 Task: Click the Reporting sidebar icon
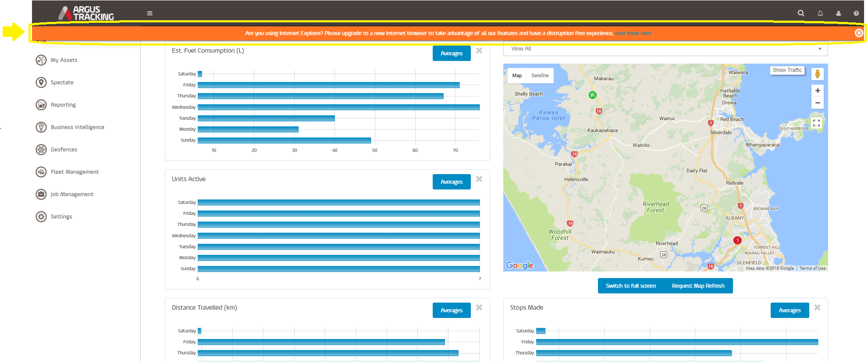(41, 105)
